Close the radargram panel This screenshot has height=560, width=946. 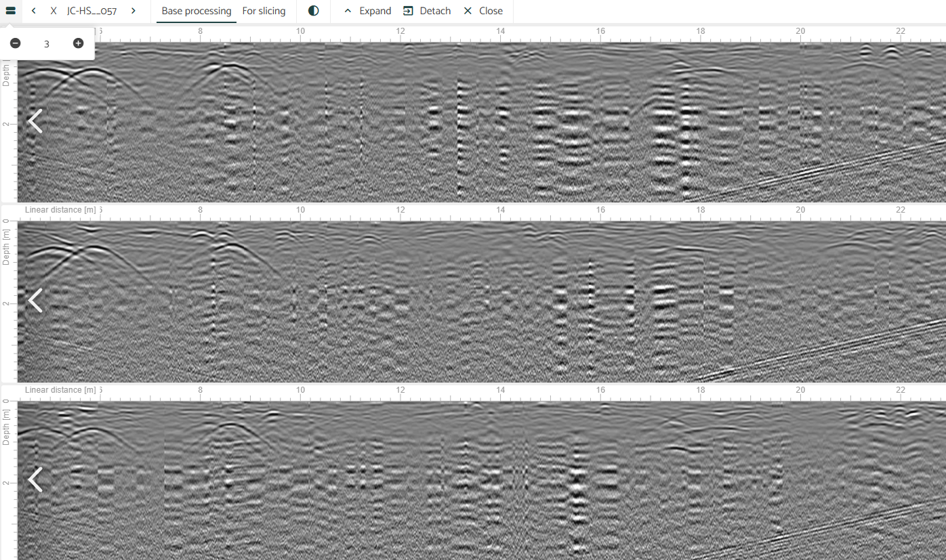pyautogui.click(x=482, y=11)
